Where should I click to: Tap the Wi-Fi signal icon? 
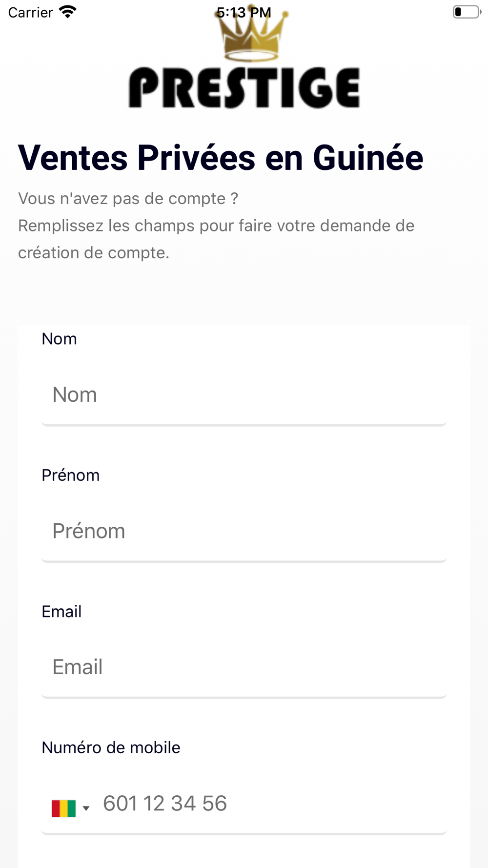point(68,12)
